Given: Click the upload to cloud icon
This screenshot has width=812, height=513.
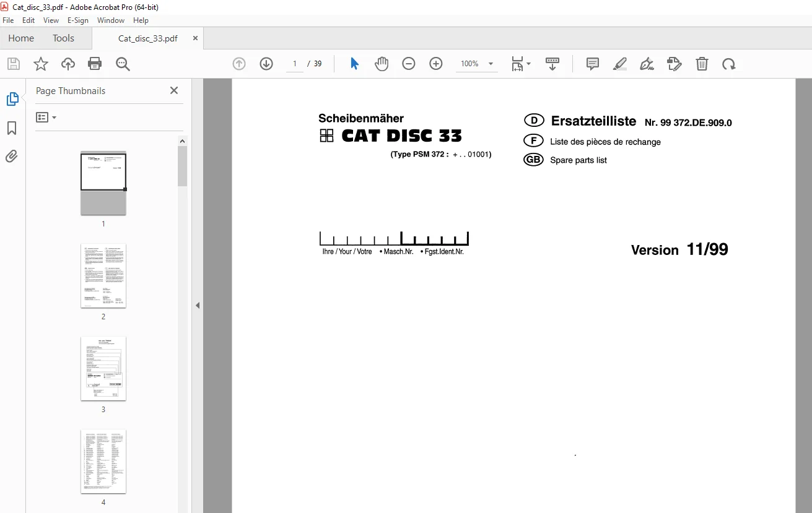Looking at the screenshot, I should click(x=68, y=64).
